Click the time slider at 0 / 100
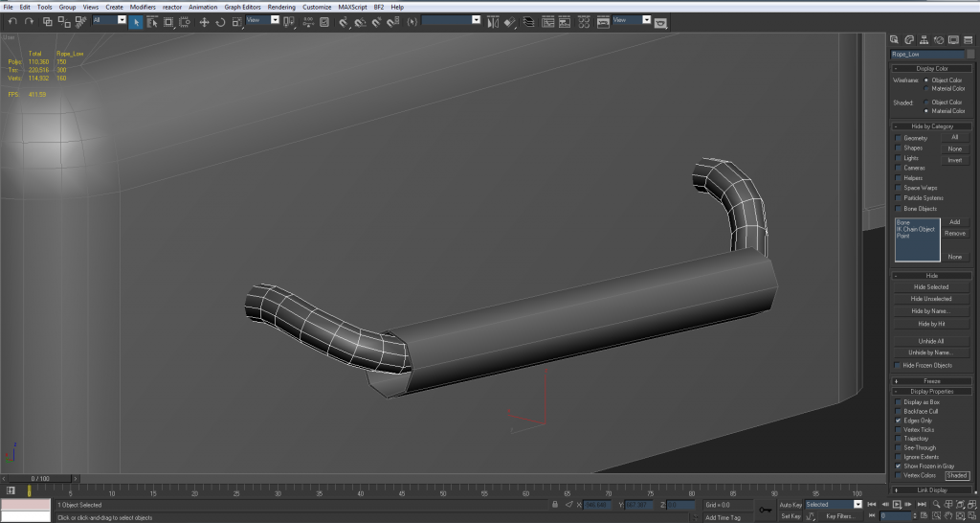The width and height of the screenshot is (980, 523). pos(40,478)
